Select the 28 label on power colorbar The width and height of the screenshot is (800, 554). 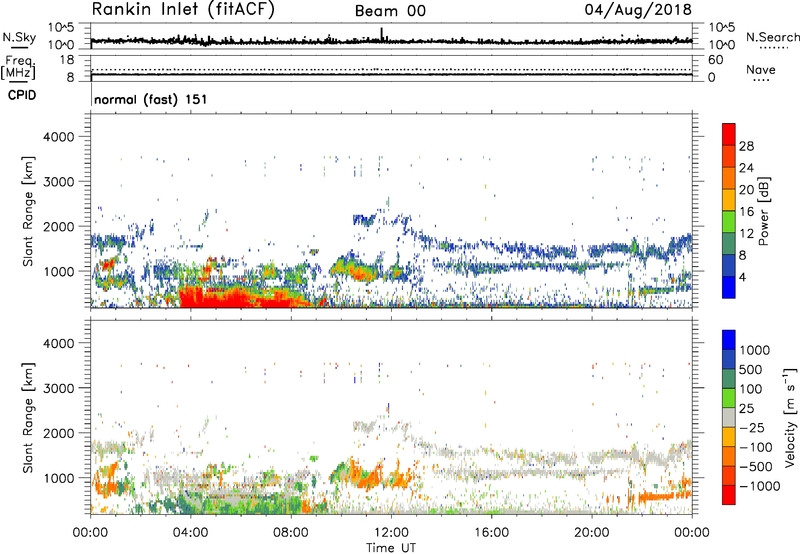tap(746, 146)
